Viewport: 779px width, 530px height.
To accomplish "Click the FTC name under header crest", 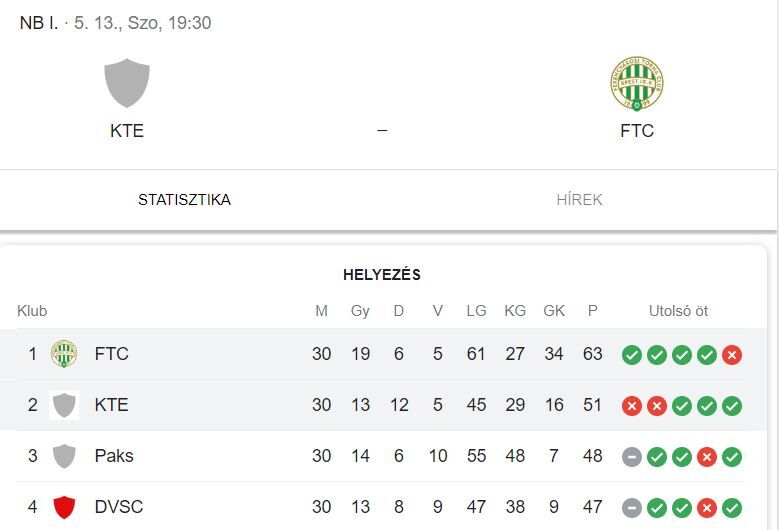I will [637, 131].
